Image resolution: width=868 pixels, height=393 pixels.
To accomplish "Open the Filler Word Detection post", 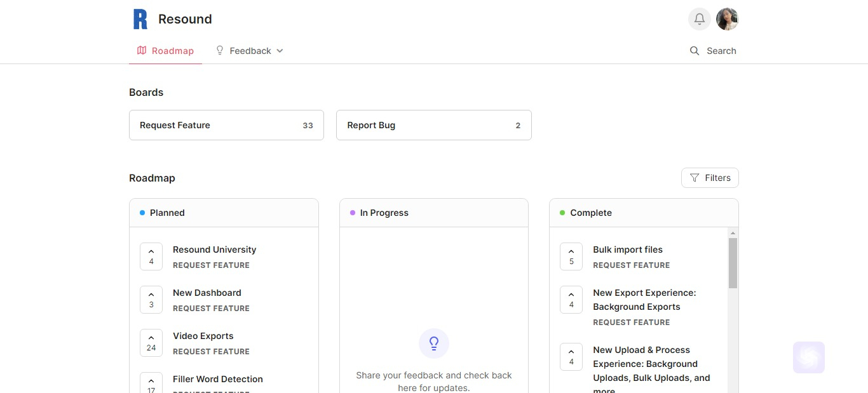I will pyautogui.click(x=218, y=379).
